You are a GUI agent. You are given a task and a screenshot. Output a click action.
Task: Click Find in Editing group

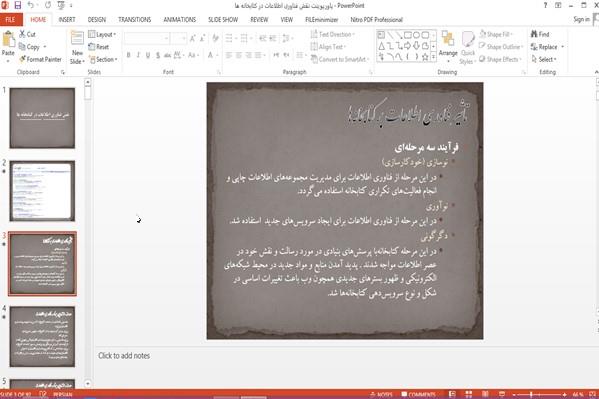click(x=540, y=34)
